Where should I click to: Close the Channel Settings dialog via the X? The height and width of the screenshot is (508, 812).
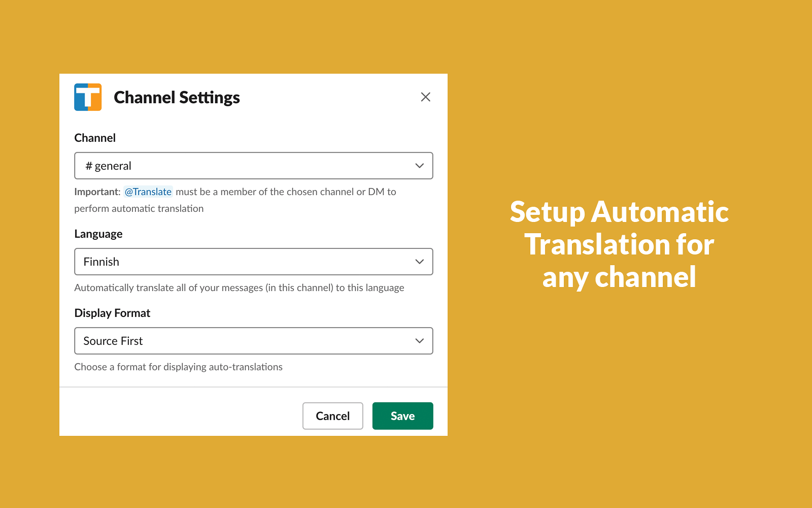click(x=425, y=97)
